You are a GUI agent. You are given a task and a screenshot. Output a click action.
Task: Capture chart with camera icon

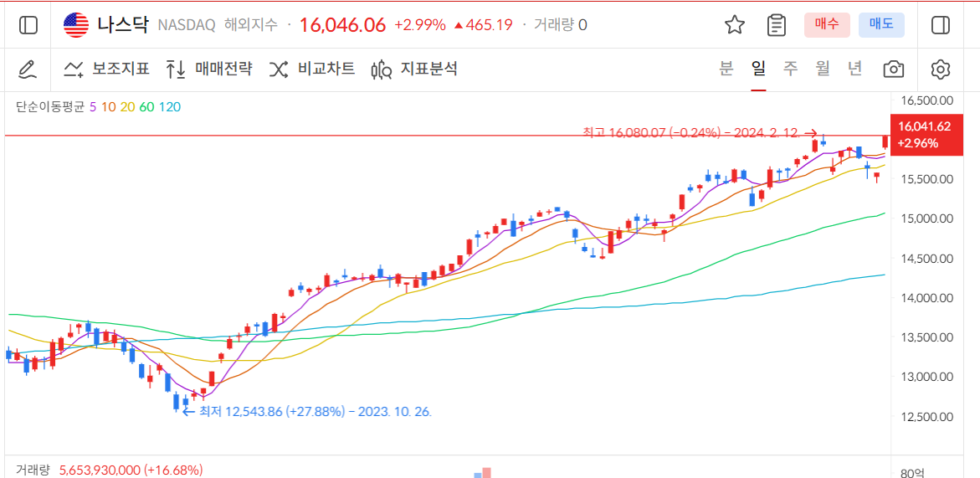point(894,69)
